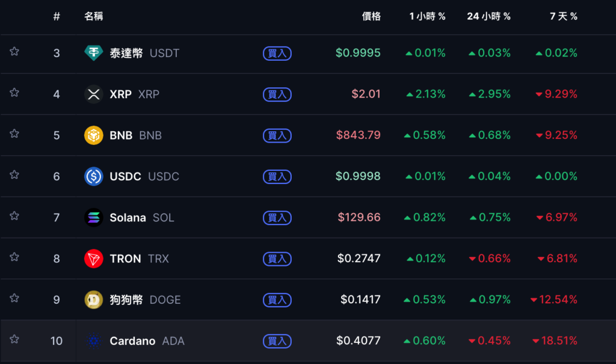Sort by 7 天 % column header
Image resolution: width=616 pixels, height=364 pixels.
(x=563, y=16)
